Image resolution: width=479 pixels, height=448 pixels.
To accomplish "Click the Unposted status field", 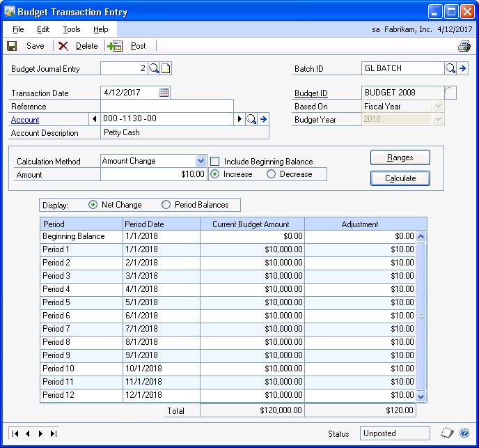I will pos(395,433).
